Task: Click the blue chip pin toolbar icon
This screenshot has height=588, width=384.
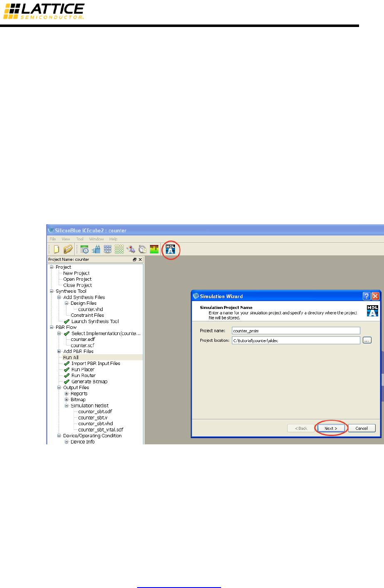Action: click(x=96, y=249)
